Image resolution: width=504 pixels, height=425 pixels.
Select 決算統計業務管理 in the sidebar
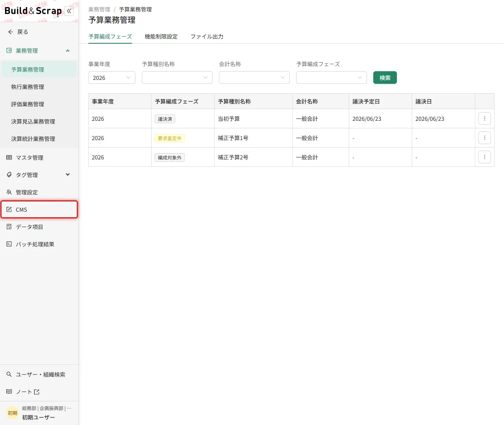pos(39,139)
